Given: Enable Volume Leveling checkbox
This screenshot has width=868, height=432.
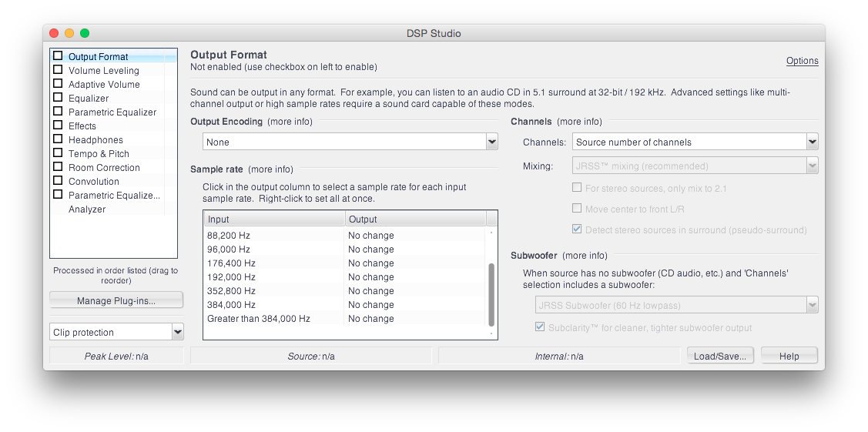Looking at the screenshot, I should (58, 70).
